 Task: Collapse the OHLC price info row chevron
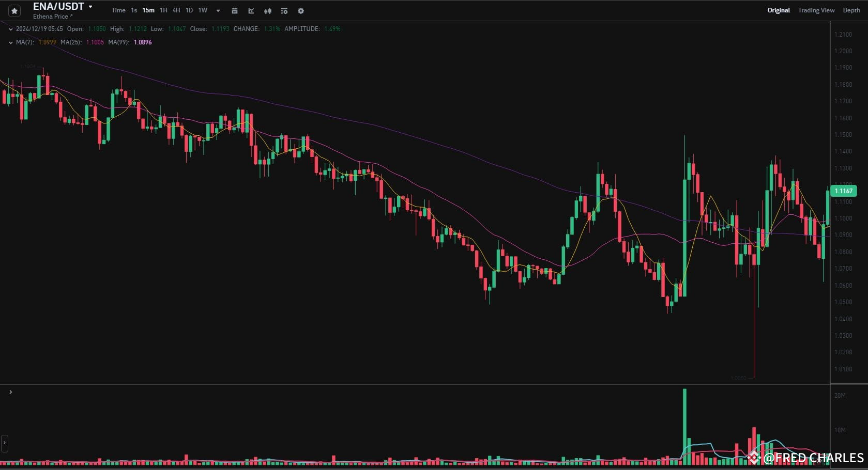(10, 29)
